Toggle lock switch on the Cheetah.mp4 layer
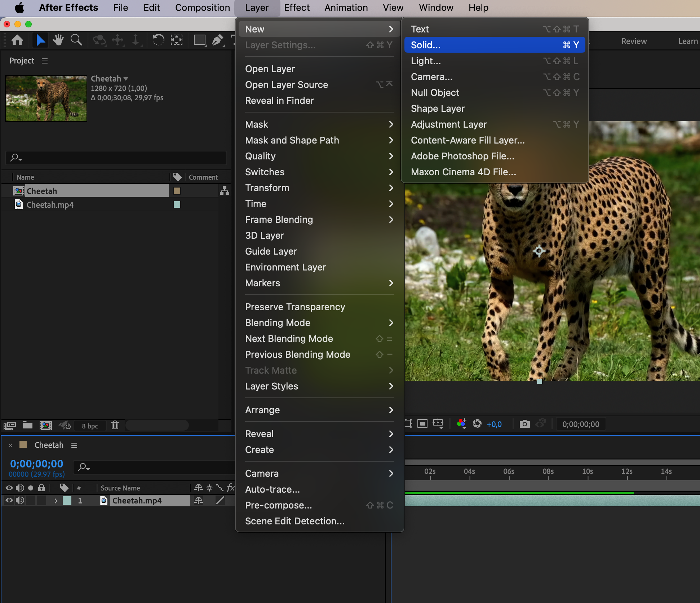700x603 pixels. click(x=41, y=500)
